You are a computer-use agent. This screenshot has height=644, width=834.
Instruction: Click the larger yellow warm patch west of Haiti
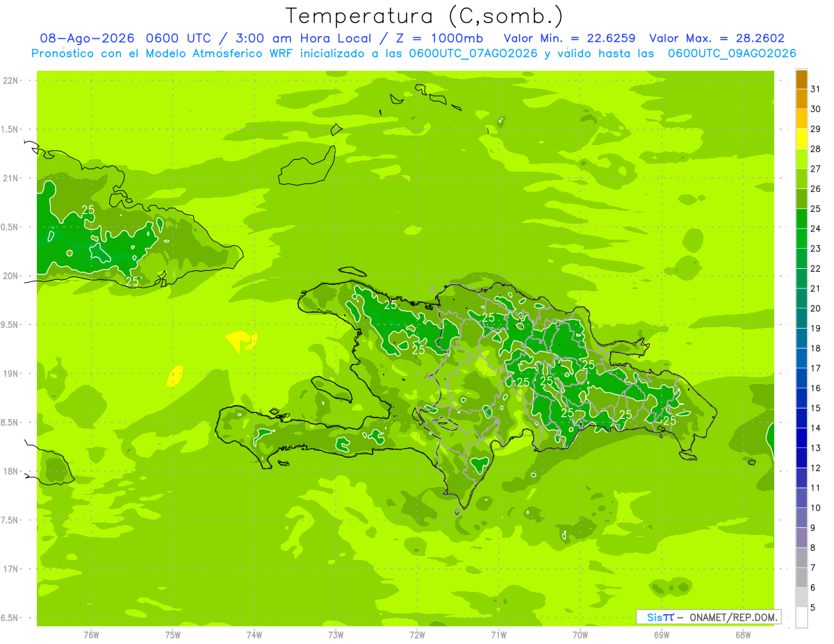pyautogui.click(x=240, y=340)
